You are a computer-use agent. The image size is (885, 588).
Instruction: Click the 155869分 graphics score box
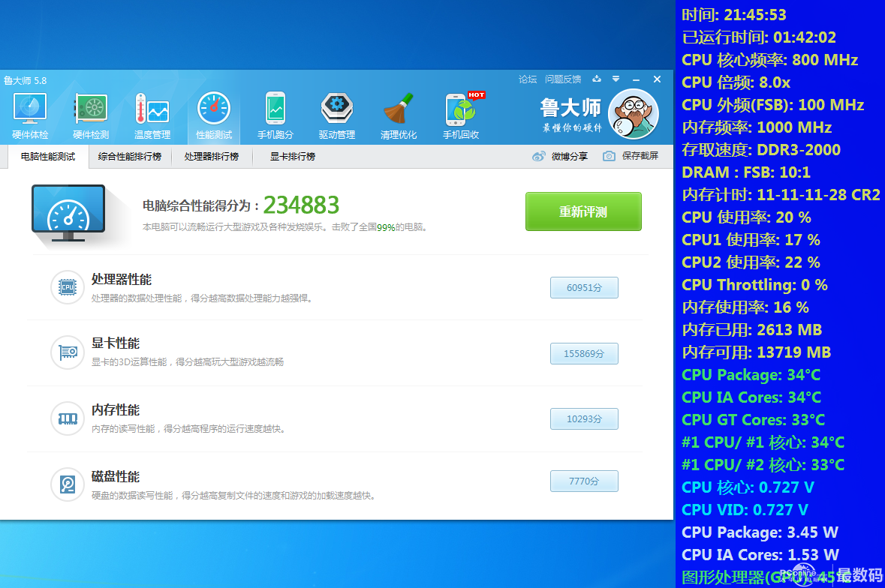584,353
